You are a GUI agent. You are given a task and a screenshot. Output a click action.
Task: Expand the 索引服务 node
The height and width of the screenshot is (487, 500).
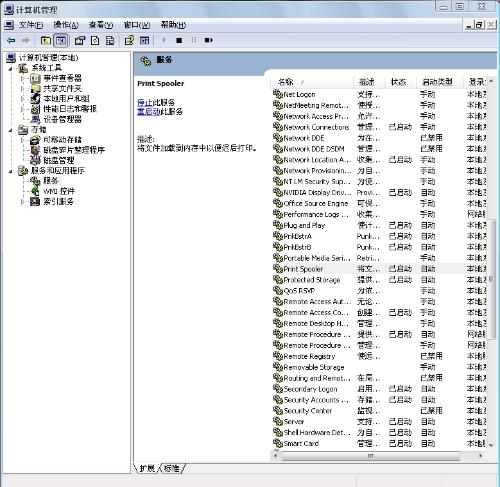(x=23, y=202)
